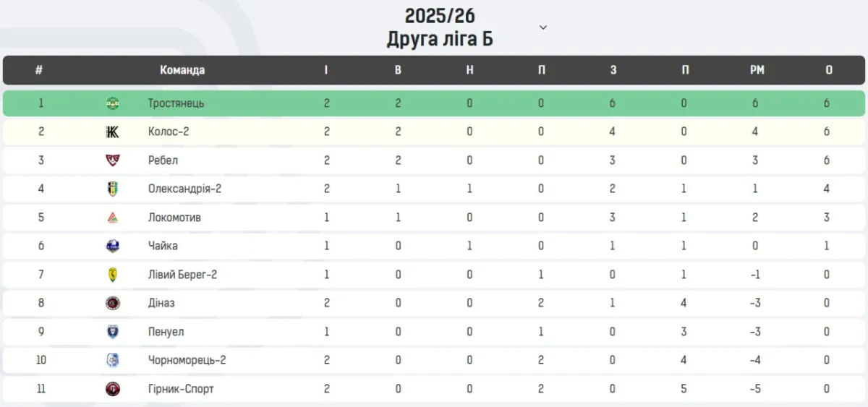This screenshot has height=407, width=868.
Task: Select the РМ goal difference column header
Action: (757, 70)
